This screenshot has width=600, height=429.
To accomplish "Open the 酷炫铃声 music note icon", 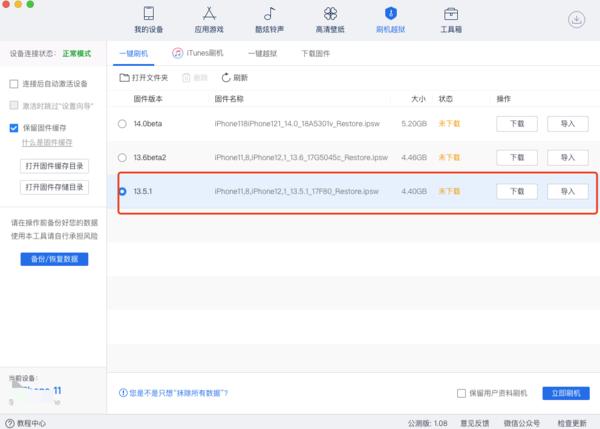I will (269, 13).
